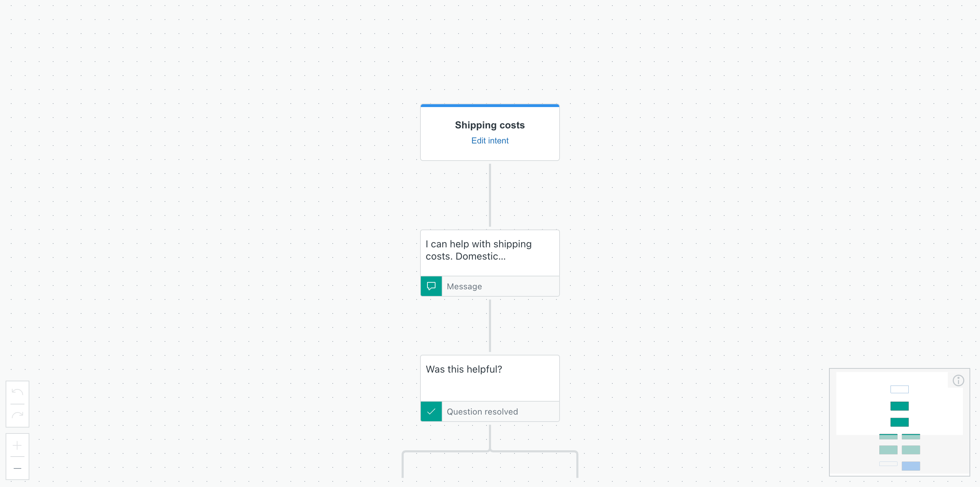Click the white intent node thumbnail in the minimap

click(899, 389)
